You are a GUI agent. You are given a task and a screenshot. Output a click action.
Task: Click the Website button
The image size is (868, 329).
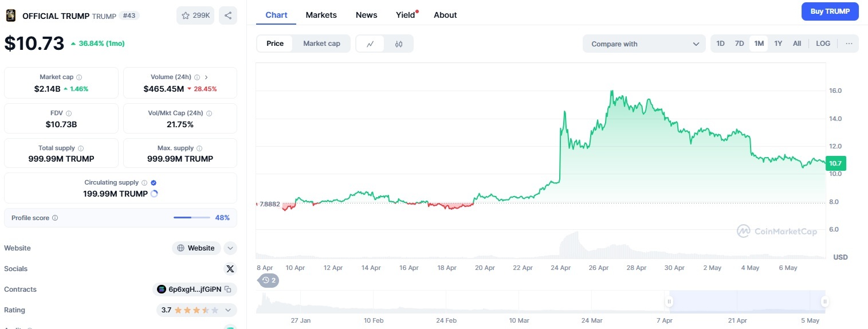(x=197, y=248)
